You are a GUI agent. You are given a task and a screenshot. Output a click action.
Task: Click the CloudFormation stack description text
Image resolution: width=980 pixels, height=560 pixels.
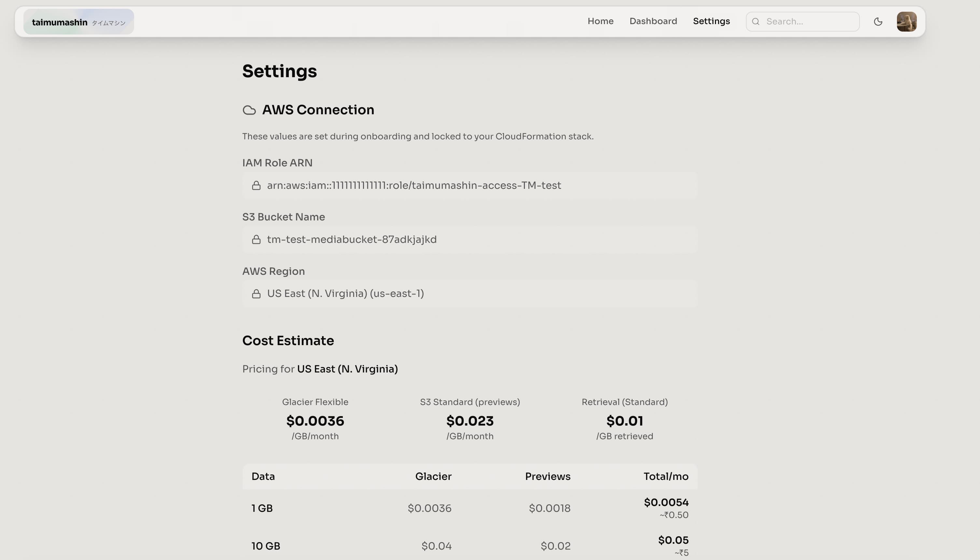[x=418, y=136]
